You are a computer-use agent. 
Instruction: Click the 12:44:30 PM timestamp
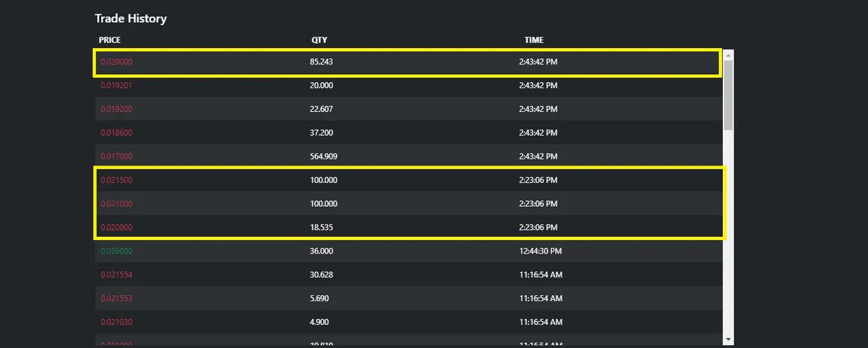point(540,251)
